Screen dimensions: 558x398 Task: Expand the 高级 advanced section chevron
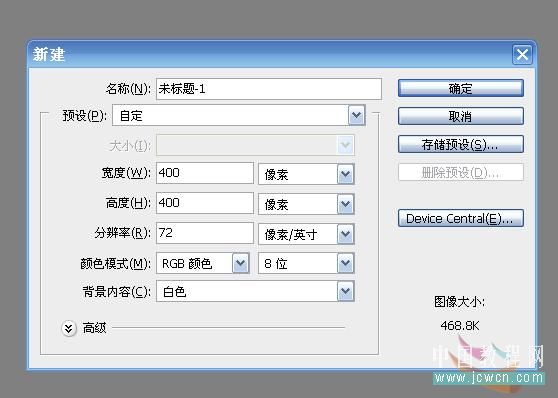69,328
